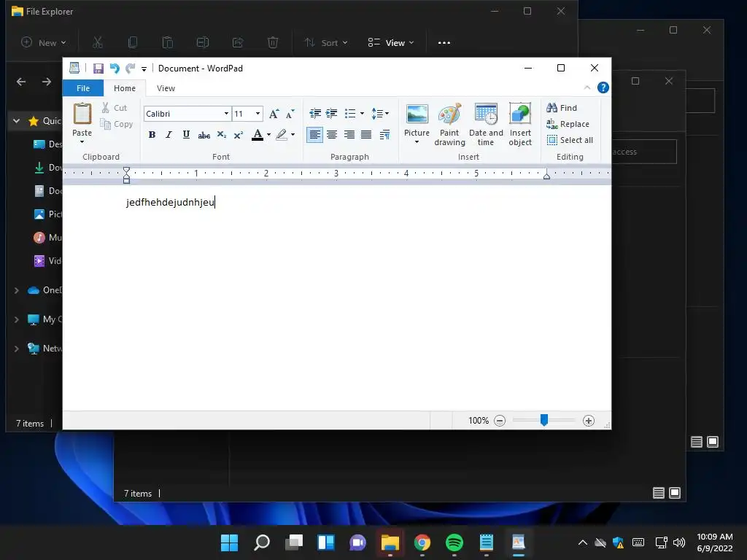Open the text color dropdown arrow

(x=268, y=135)
